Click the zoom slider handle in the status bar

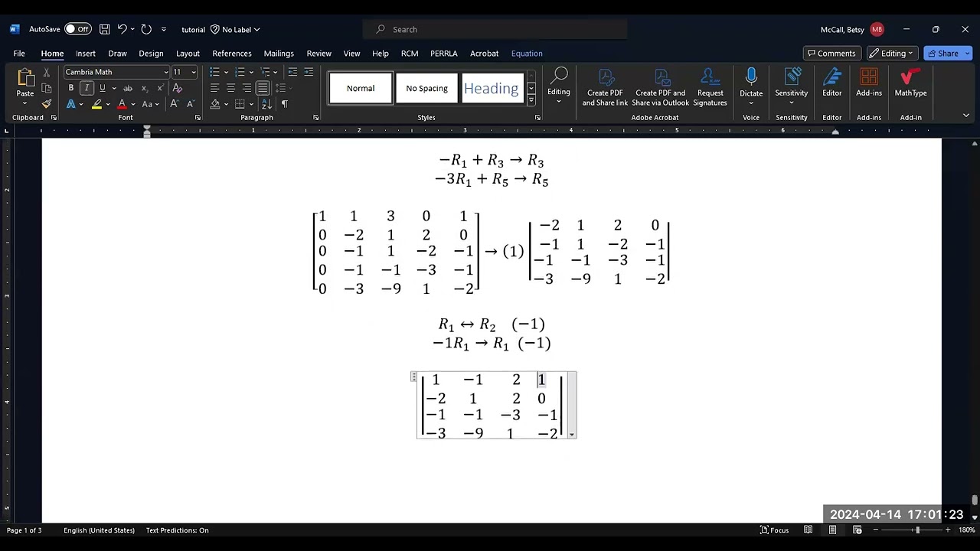pyautogui.click(x=917, y=530)
